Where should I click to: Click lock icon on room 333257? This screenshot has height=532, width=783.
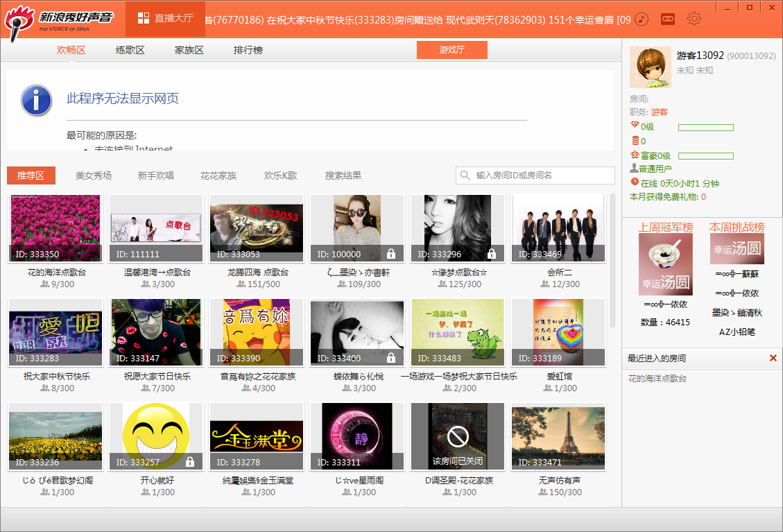tap(190, 461)
